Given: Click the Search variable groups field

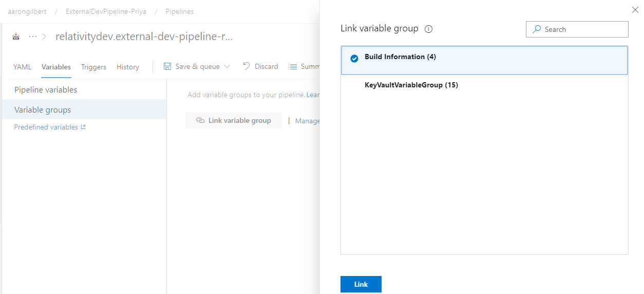Looking at the screenshot, I should 577,29.
